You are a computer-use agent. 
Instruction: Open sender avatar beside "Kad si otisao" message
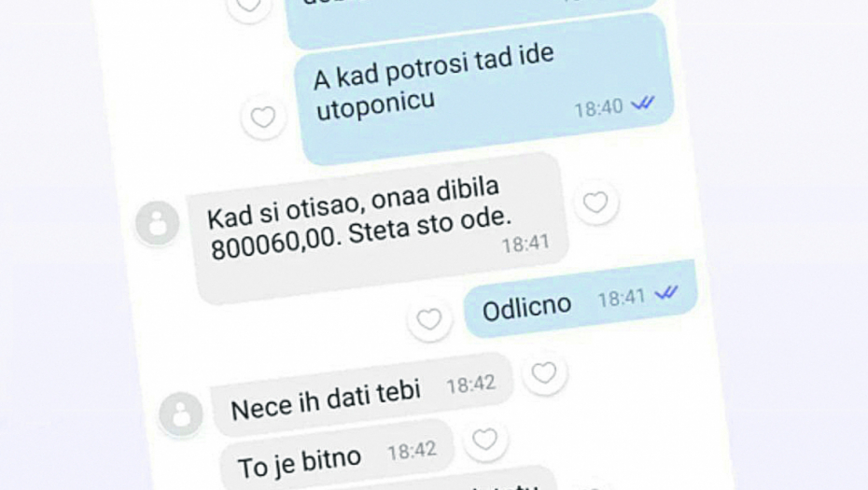click(x=157, y=222)
